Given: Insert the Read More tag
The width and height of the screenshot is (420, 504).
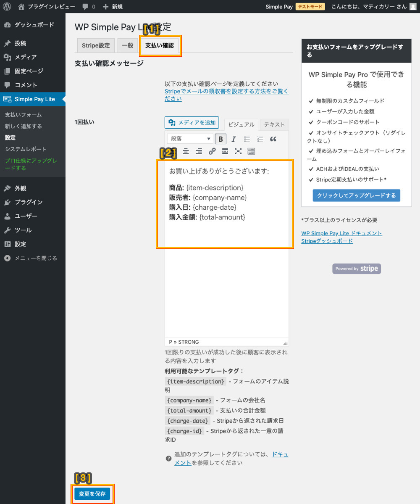Looking at the screenshot, I should (225, 151).
